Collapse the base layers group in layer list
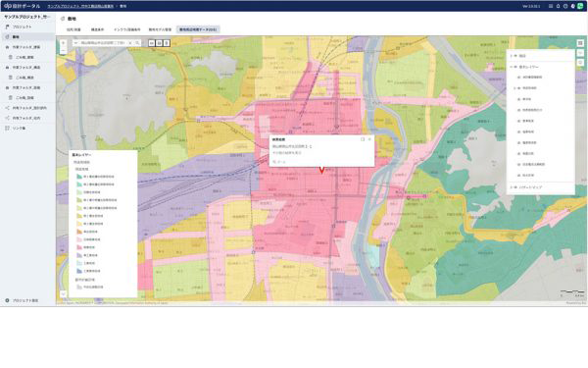Screen dimensions: 588x368 511,67
